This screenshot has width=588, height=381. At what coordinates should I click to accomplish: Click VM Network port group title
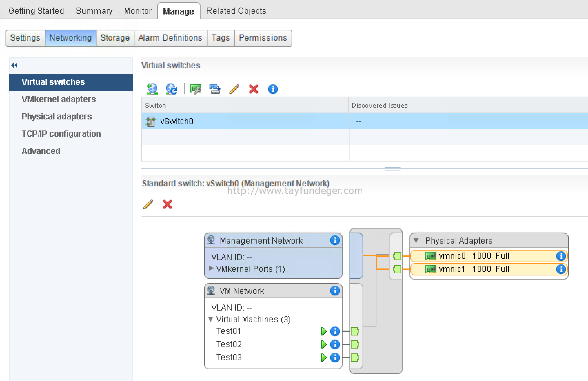coord(242,291)
